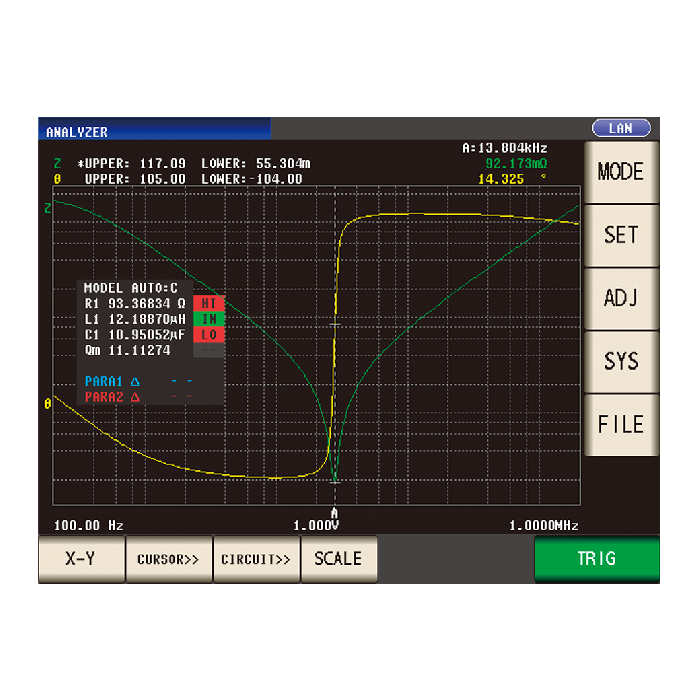
Task: Expand the CIRCUIT>> options
Action: (x=256, y=559)
